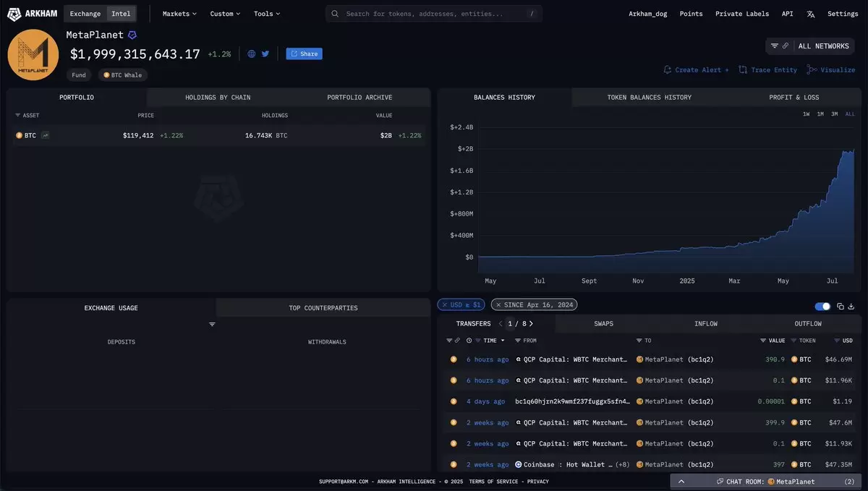Click Create Alert + button
This screenshot has width=868, height=491.
pos(697,70)
